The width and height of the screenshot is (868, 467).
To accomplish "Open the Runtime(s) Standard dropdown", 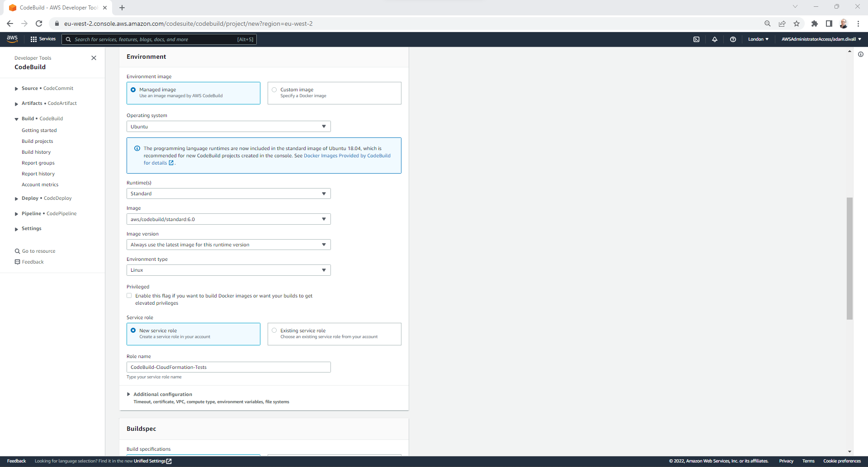I will 229,193.
